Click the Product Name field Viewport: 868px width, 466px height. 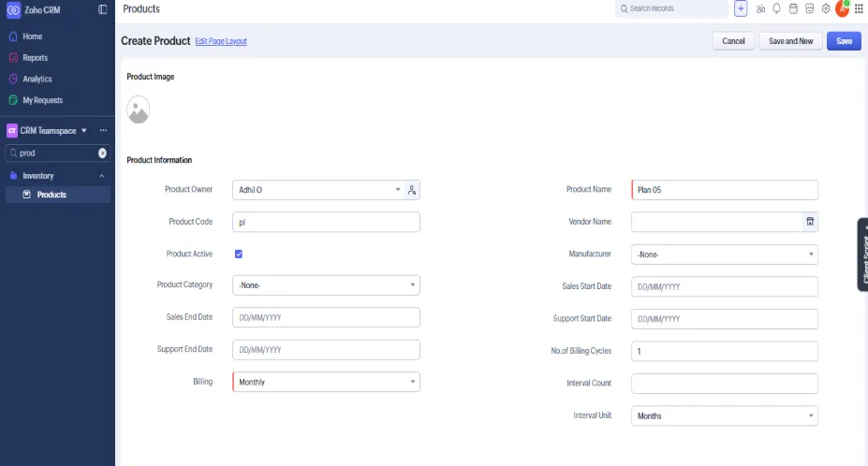pyautogui.click(x=725, y=190)
